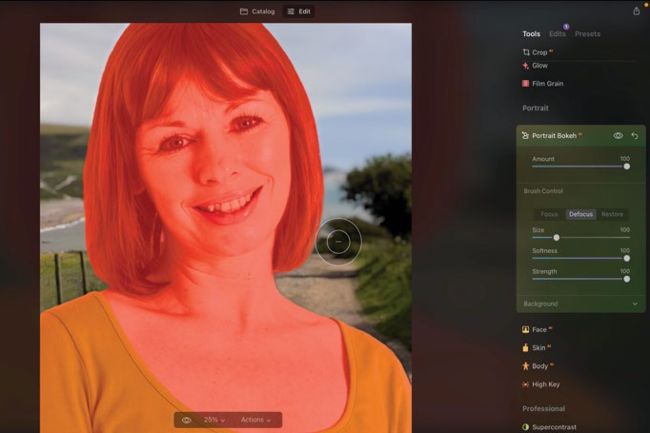The height and width of the screenshot is (433, 650).
Task: Click the share icon in top corner
Action: coord(636,11)
